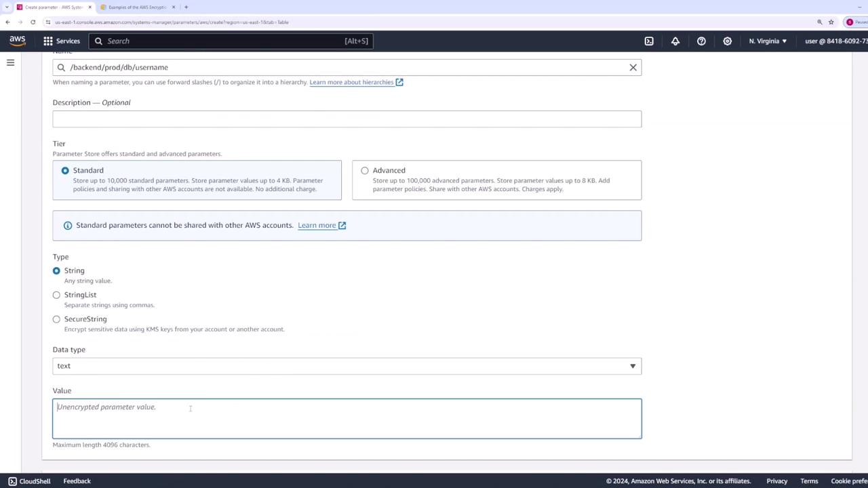
Task: Open the user account menu
Action: [x=836, y=41]
